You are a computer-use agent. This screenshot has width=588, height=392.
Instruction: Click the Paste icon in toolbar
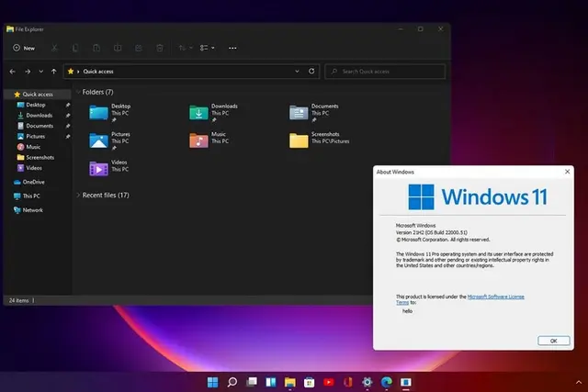click(96, 48)
